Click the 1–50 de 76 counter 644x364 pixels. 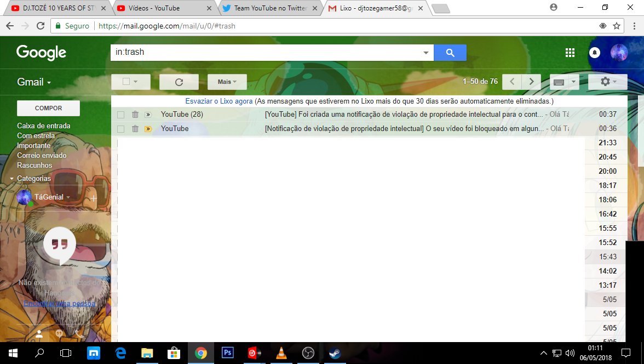[x=480, y=82]
